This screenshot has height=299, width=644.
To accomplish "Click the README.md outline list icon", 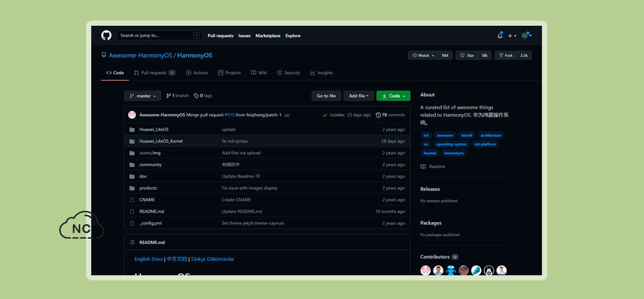I will click(132, 242).
